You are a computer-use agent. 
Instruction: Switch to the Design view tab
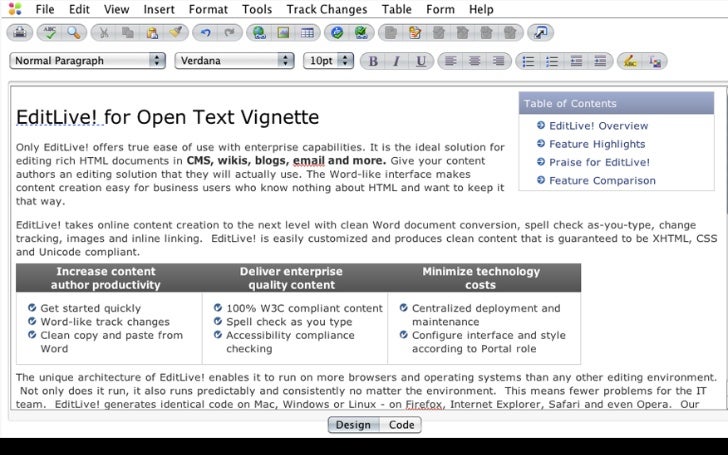click(353, 425)
